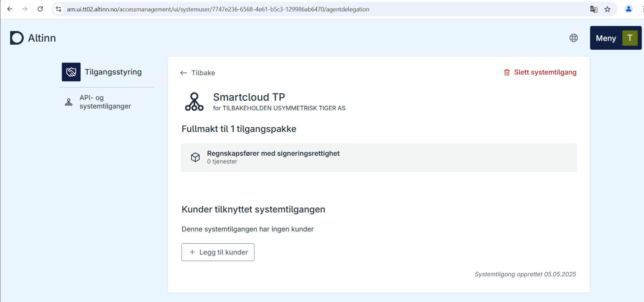The width and height of the screenshot is (644, 302).
Task: Click the browser forward arrow
Action: point(25,9)
